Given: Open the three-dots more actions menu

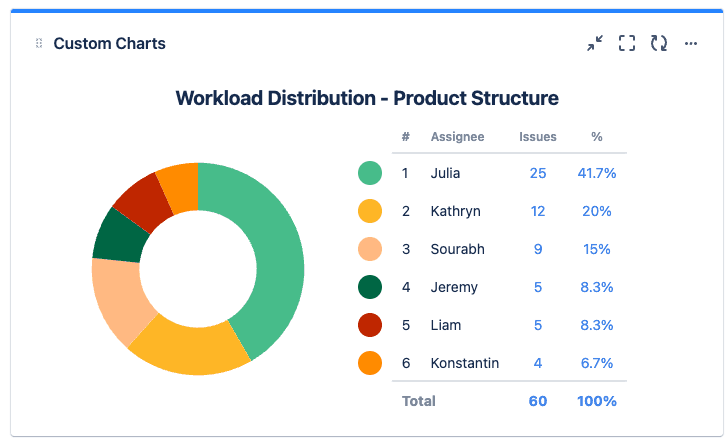Looking at the screenshot, I should (691, 43).
